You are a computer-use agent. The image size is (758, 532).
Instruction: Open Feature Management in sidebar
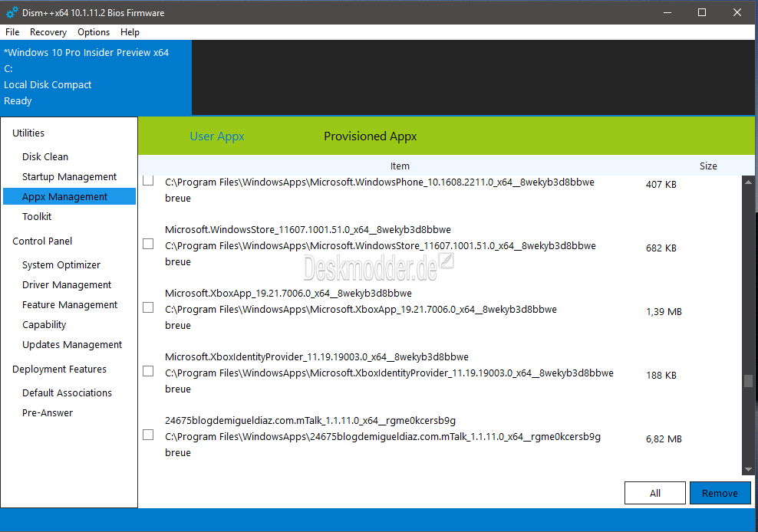(70, 304)
